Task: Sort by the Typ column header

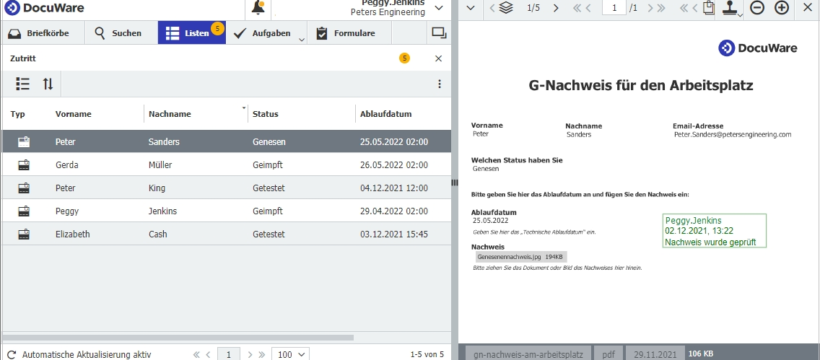Action: coord(18,114)
